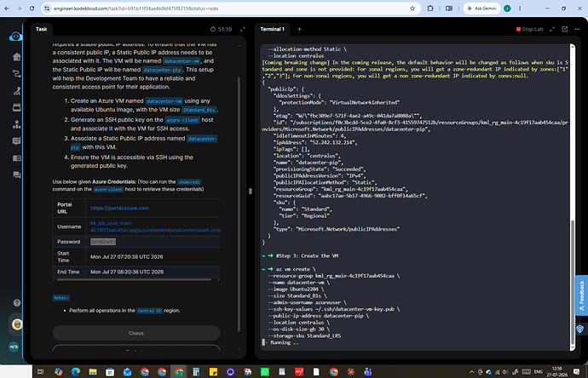Open the calculator app from taskbar
Image resolution: width=588 pixels, height=378 pixels.
click(196, 372)
